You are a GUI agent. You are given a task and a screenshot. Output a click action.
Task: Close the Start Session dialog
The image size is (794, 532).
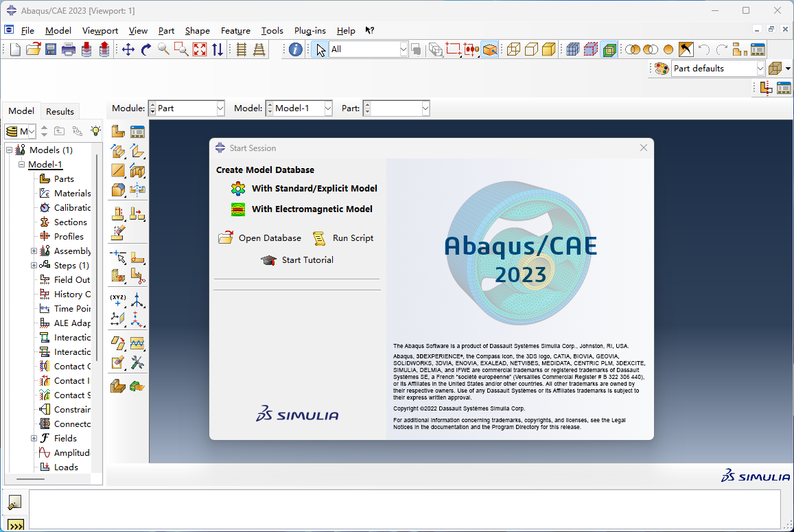644,148
